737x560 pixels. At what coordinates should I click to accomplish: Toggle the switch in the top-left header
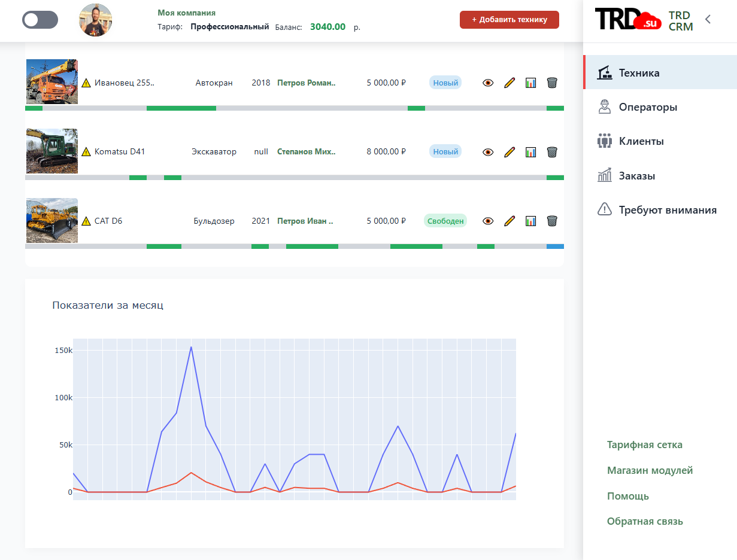(40, 20)
